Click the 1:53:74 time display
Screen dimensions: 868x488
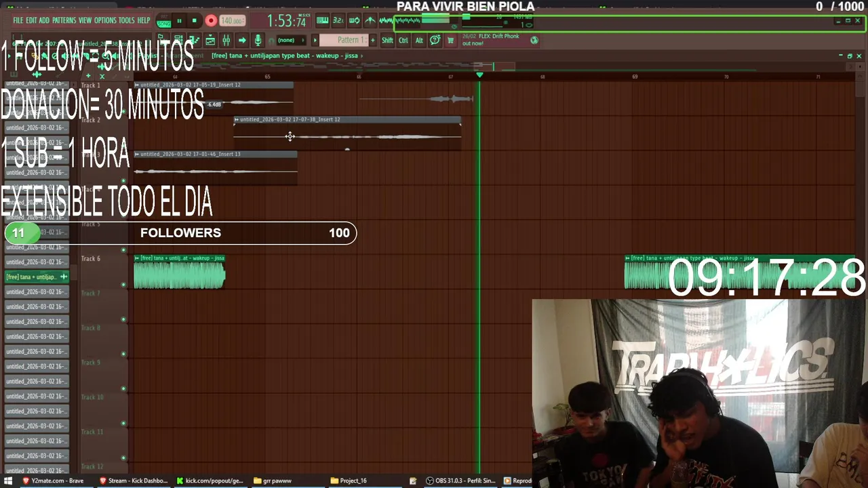point(286,21)
